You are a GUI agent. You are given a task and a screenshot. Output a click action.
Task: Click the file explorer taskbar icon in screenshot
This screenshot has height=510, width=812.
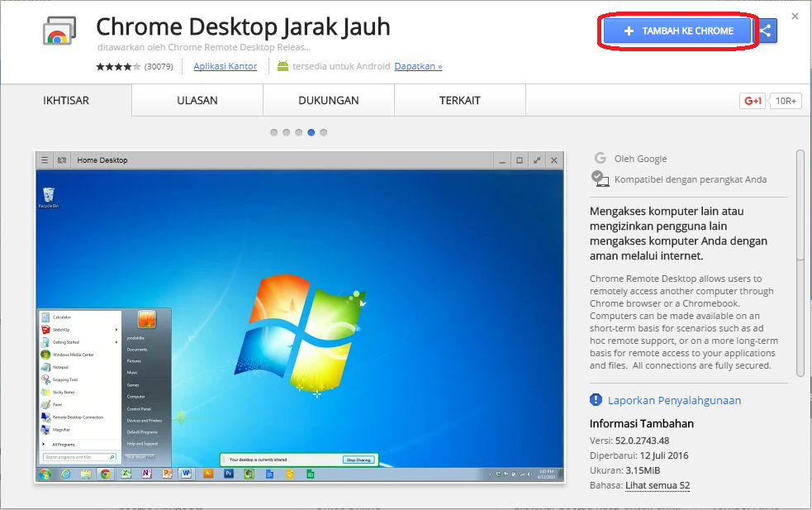85,474
